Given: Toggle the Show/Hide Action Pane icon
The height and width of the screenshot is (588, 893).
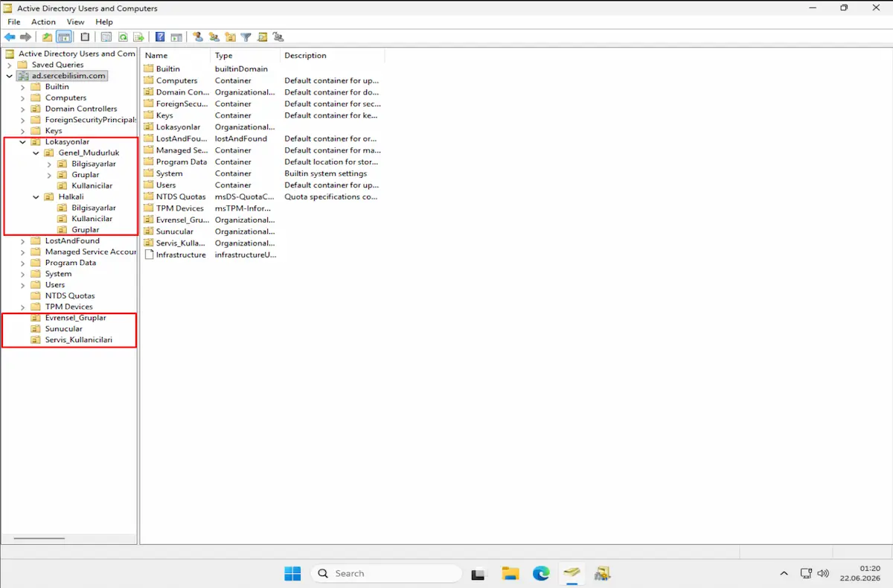Looking at the screenshot, I should [x=176, y=37].
